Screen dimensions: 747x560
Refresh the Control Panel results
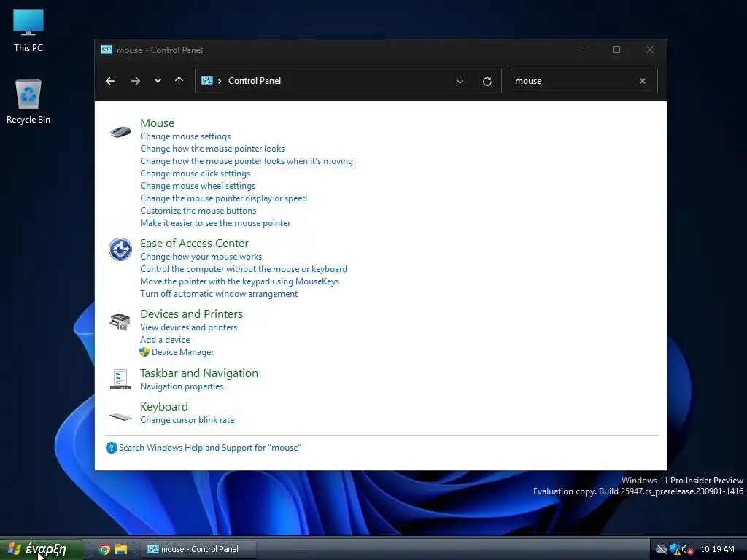pyautogui.click(x=487, y=82)
